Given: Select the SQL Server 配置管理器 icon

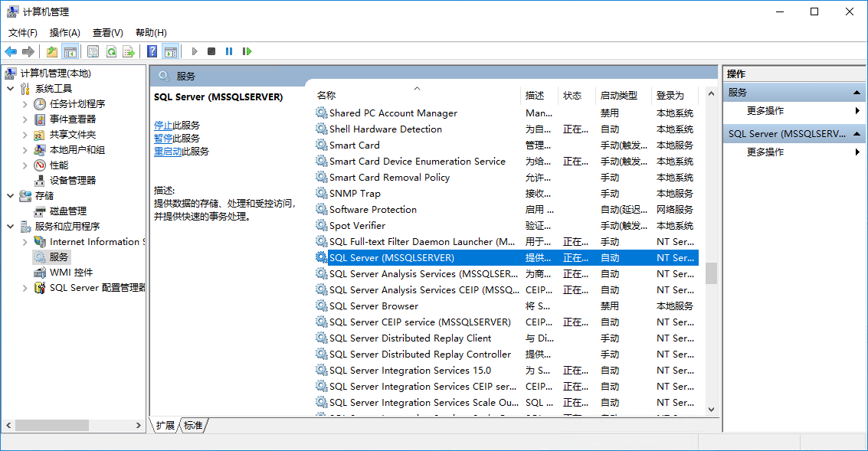Looking at the screenshot, I should click(x=40, y=288).
